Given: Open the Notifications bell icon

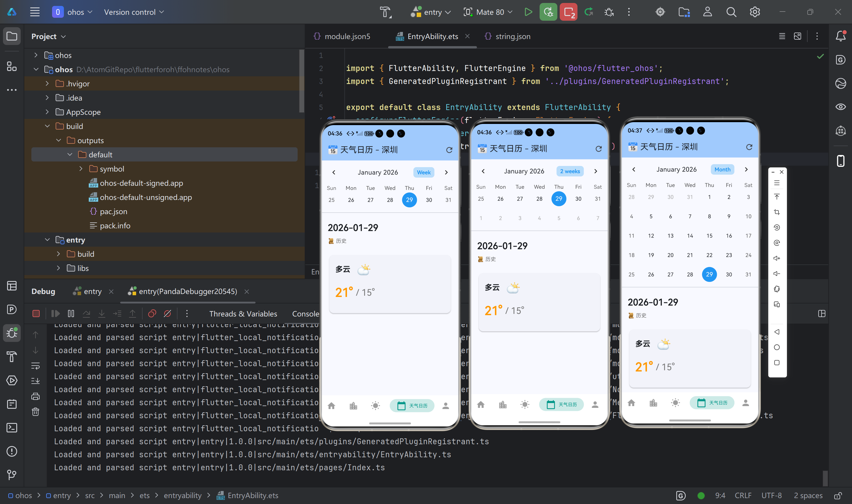Looking at the screenshot, I should point(840,36).
